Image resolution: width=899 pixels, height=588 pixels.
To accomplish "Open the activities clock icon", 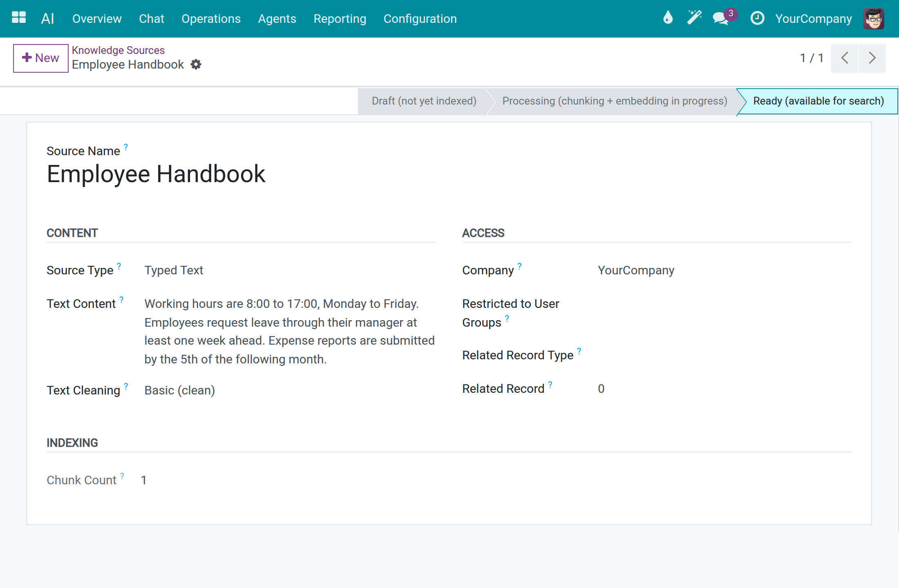I will (x=757, y=18).
